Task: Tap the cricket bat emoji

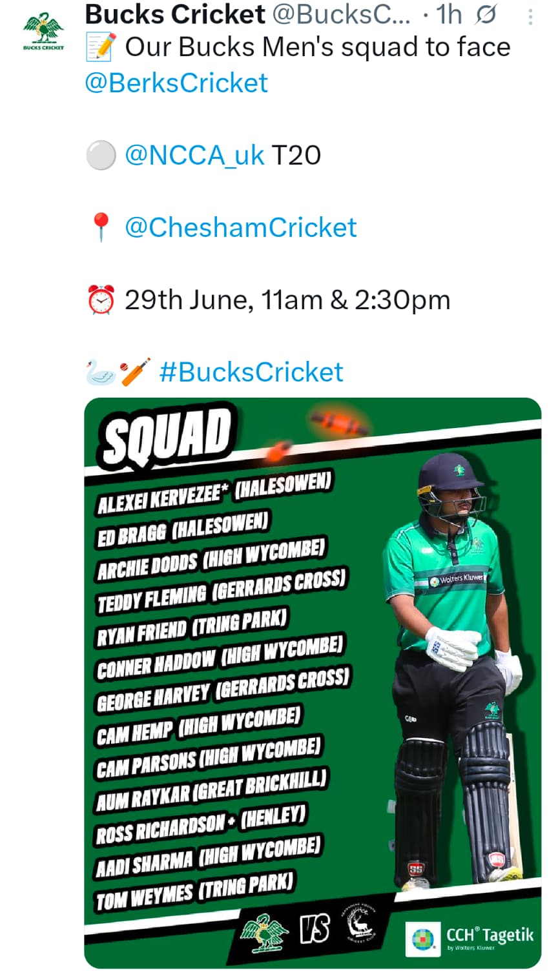Action: [x=136, y=373]
